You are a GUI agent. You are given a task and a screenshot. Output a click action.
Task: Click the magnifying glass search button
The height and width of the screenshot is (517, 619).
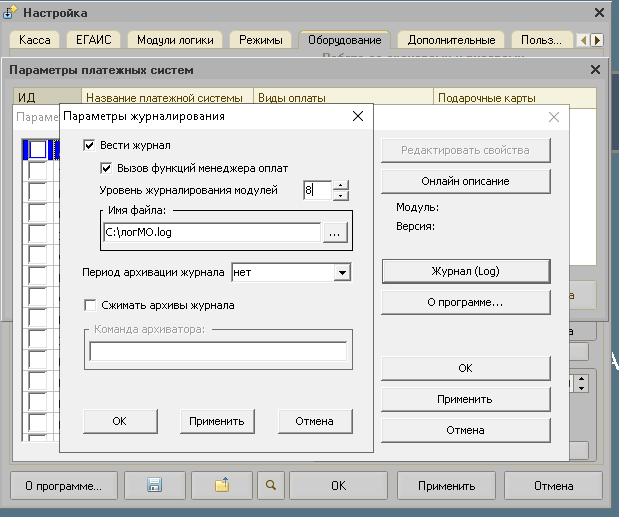269,486
